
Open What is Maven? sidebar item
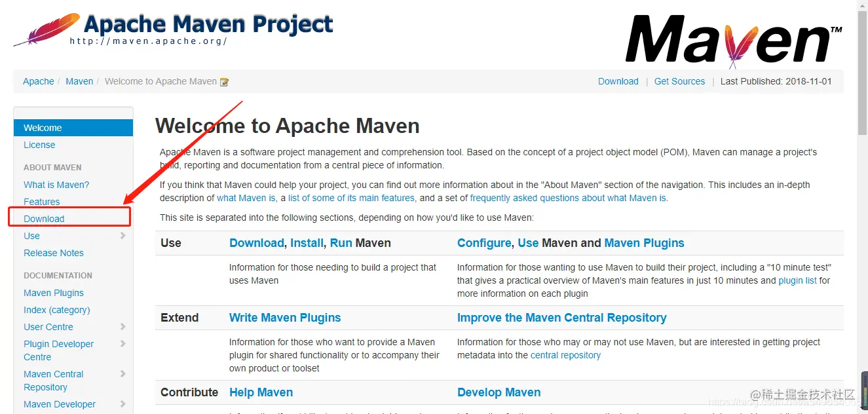56,185
